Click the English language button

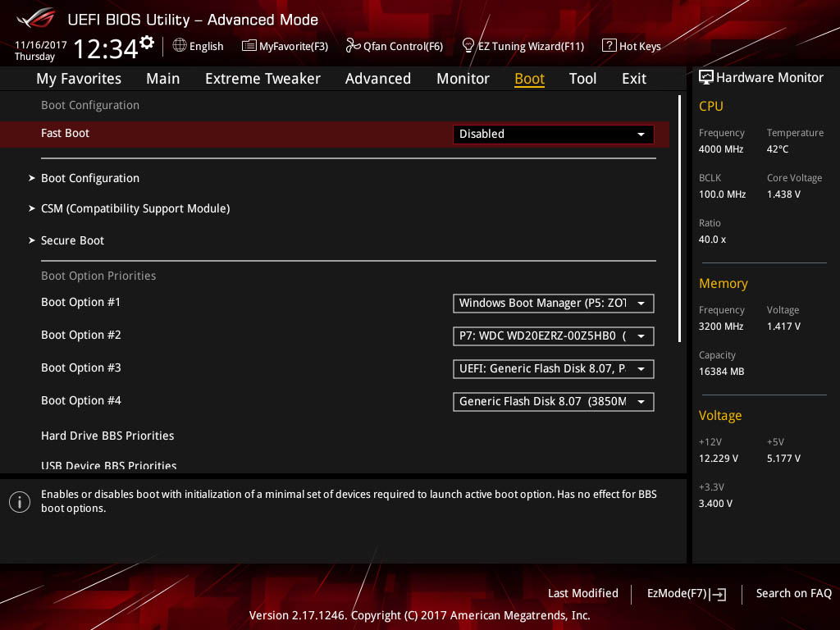[199, 46]
